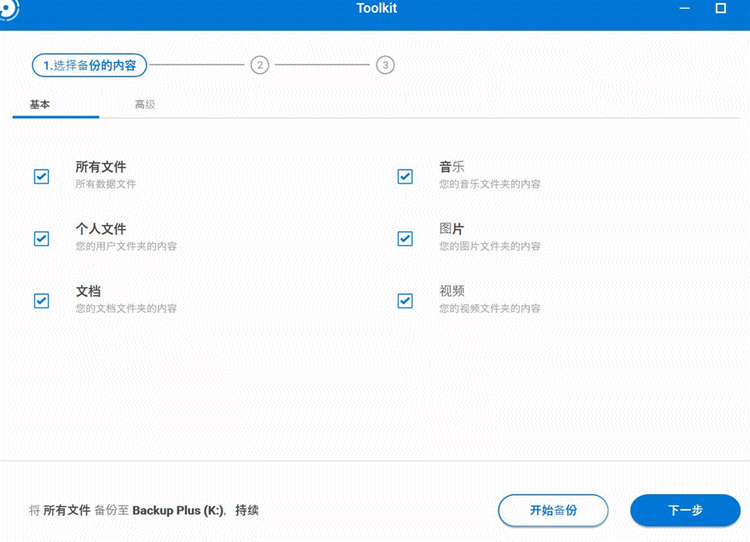750x542 pixels.
Task: Toggle the 视频 checkbox
Action: click(405, 301)
